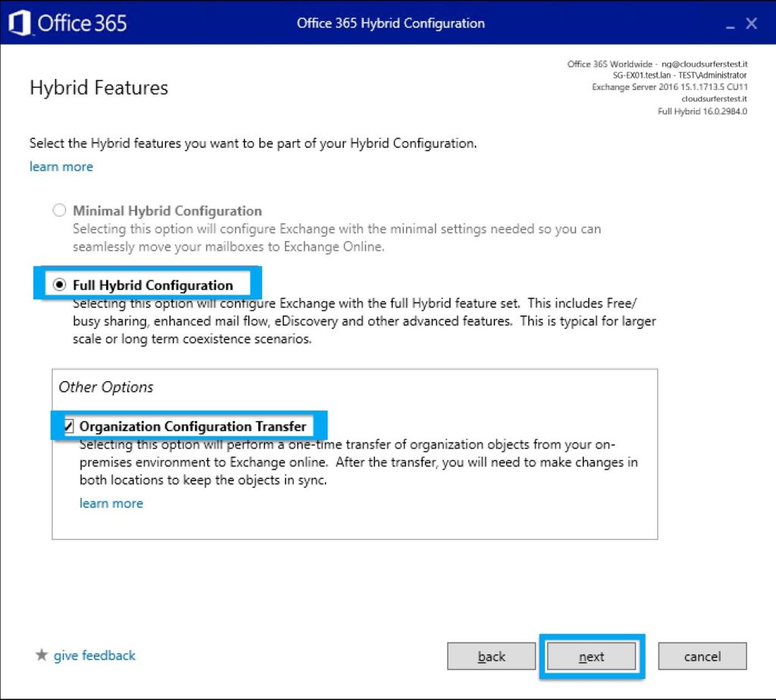
Task: Click the Hybrid Features heading
Action: [x=99, y=88]
